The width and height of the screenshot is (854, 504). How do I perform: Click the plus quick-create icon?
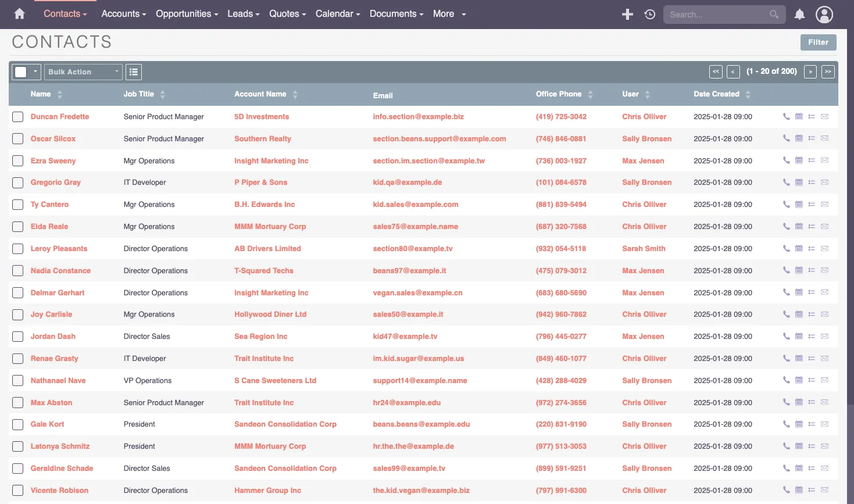point(627,15)
